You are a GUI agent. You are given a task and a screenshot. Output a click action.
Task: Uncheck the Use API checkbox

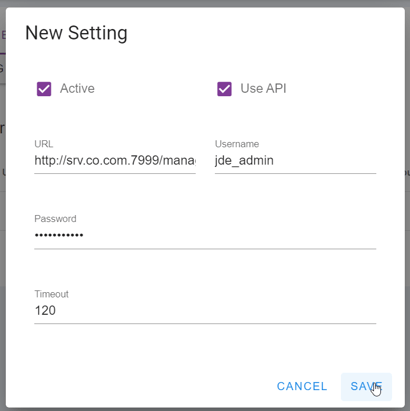[x=224, y=89]
